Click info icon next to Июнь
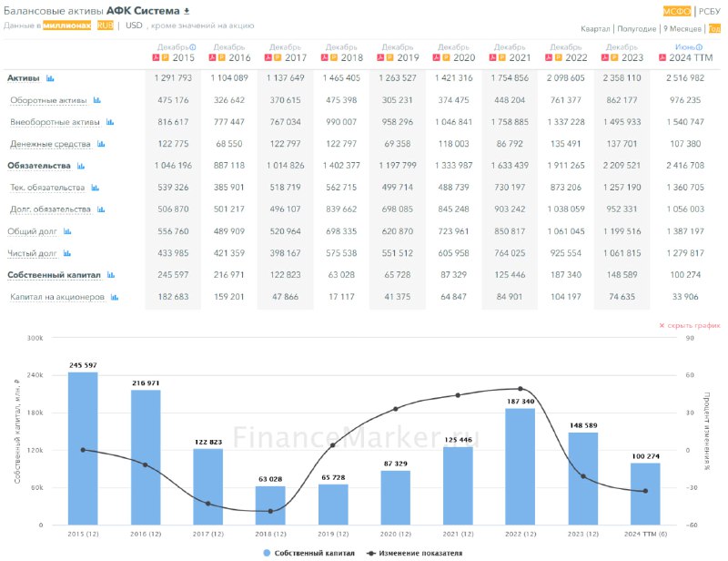The image size is (728, 561). coord(699,47)
